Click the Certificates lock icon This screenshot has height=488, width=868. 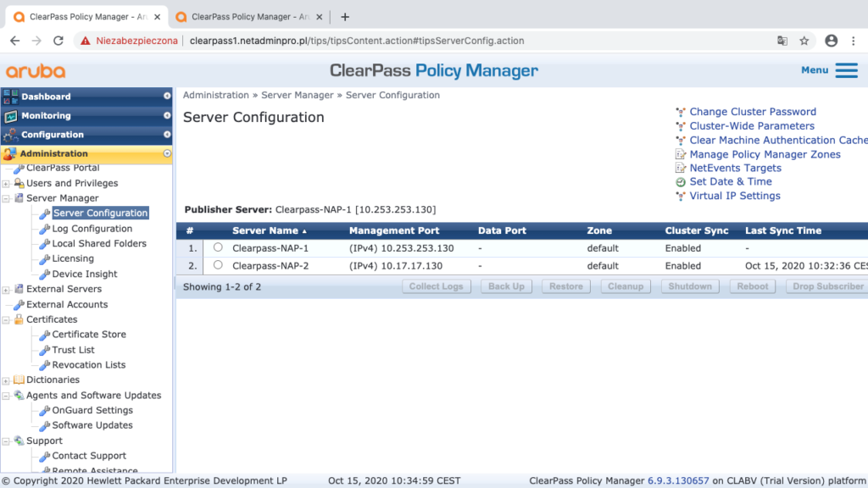(x=19, y=319)
